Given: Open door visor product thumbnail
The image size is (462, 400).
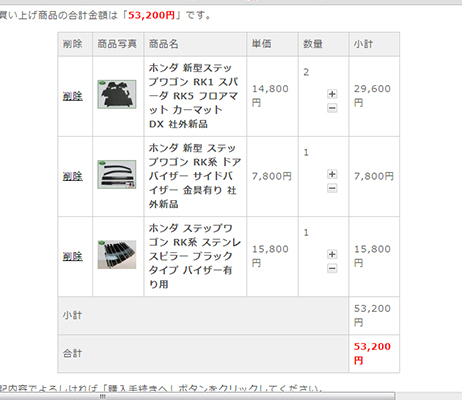Looking at the screenshot, I should coord(117,174).
